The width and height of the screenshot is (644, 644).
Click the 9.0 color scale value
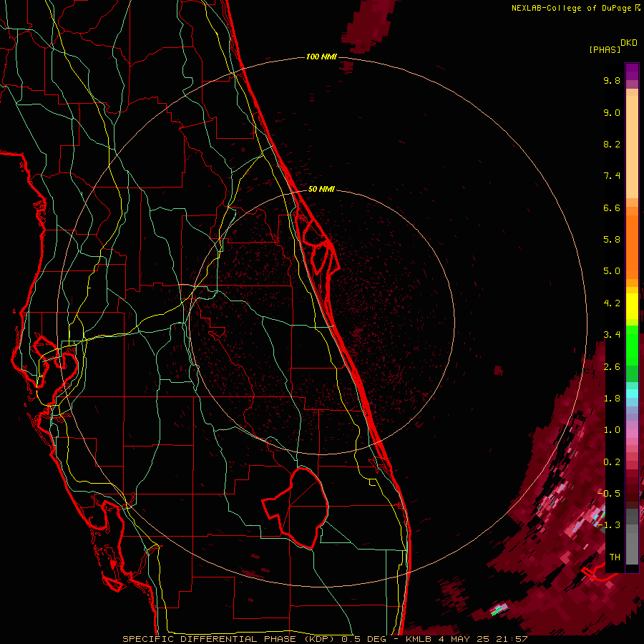click(x=612, y=112)
